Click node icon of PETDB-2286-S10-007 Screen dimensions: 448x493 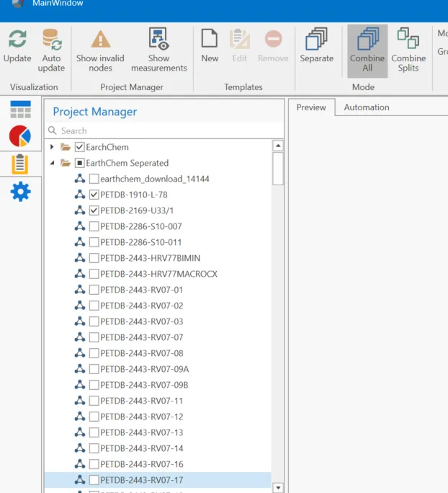(80, 226)
